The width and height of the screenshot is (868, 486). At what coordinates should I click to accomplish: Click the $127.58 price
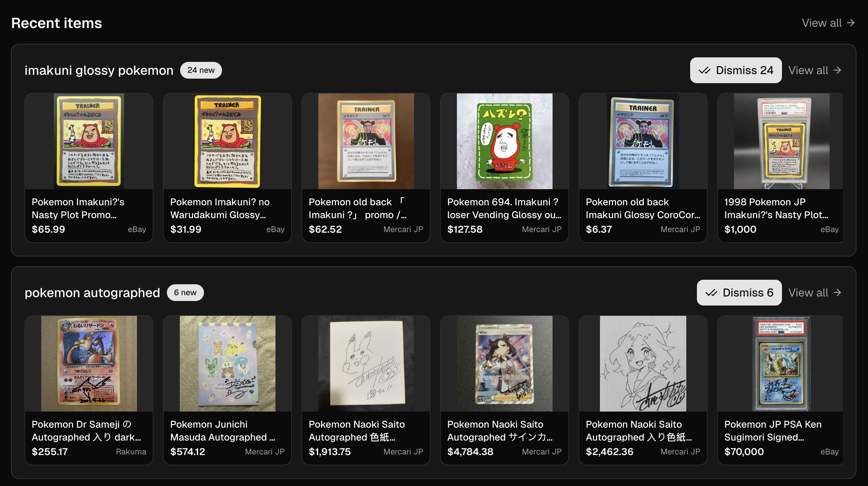(465, 229)
